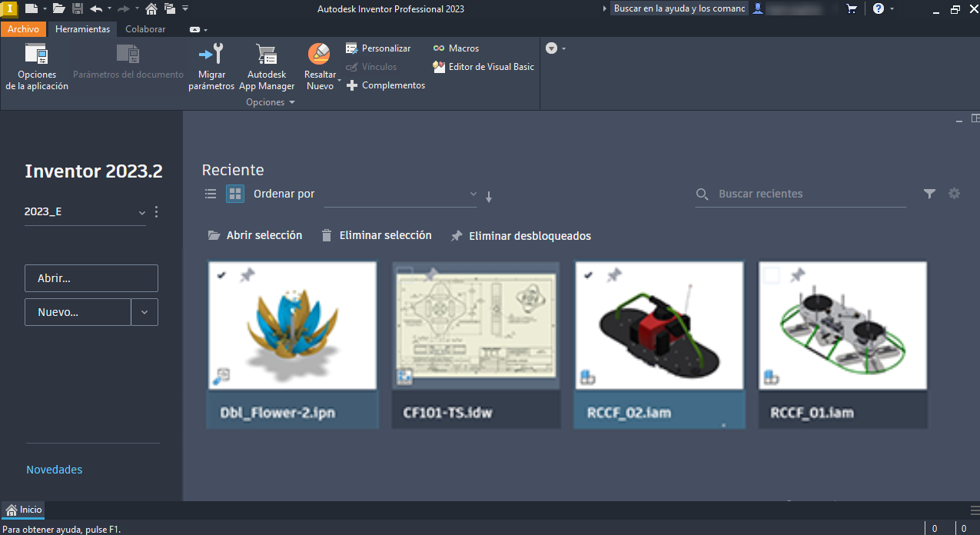
Task: Open Personalizar customization tool
Action: [378, 48]
